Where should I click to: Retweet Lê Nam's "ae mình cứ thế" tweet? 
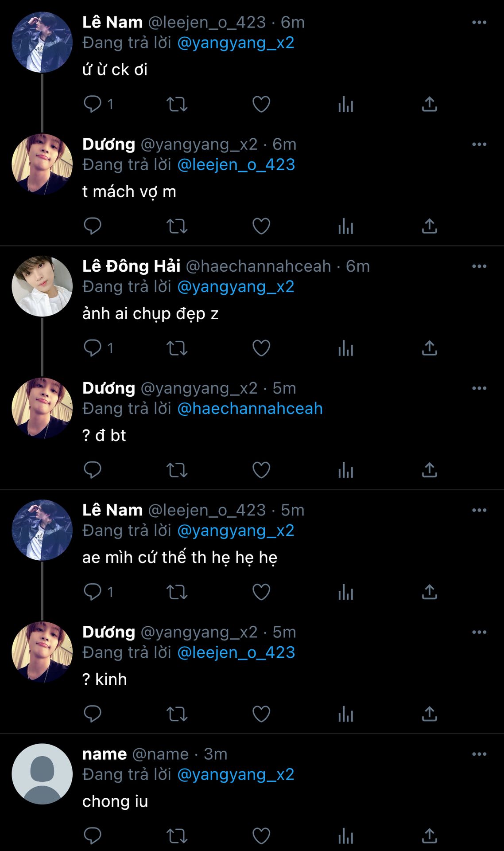point(177,592)
